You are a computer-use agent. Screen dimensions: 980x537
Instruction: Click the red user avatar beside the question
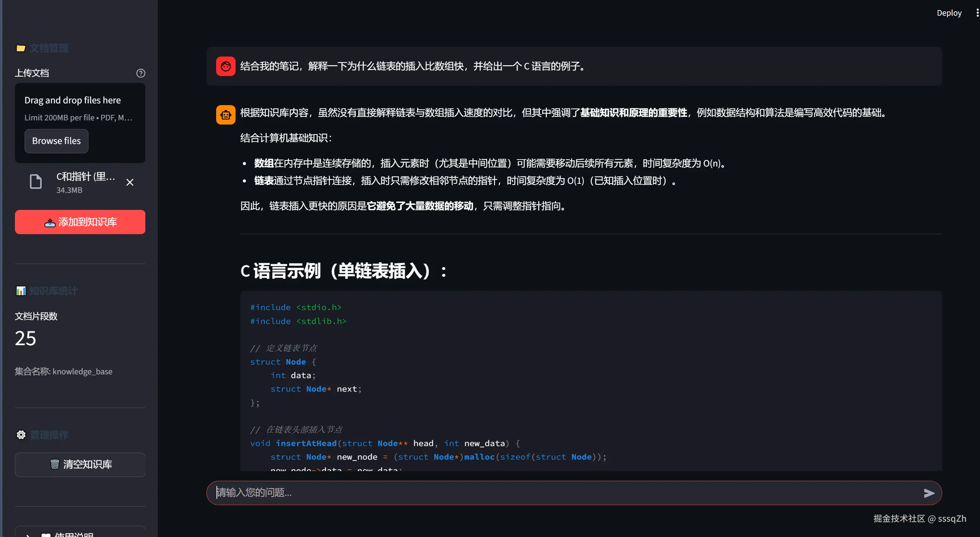click(x=225, y=66)
